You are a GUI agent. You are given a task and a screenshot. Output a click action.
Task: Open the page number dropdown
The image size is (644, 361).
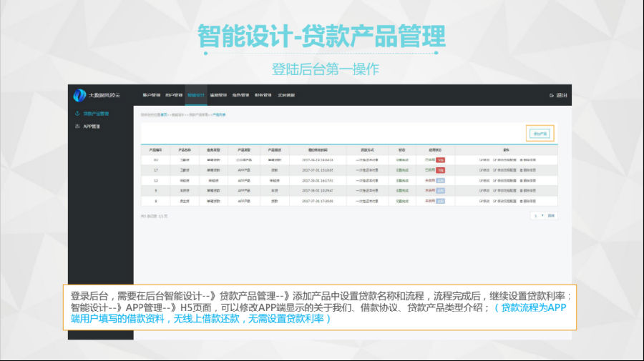(538, 215)
